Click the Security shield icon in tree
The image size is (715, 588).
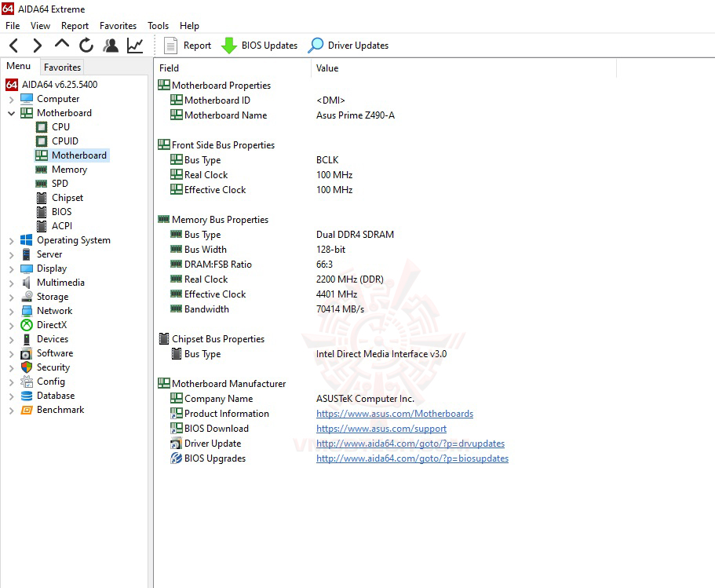[x=27, y=367]
